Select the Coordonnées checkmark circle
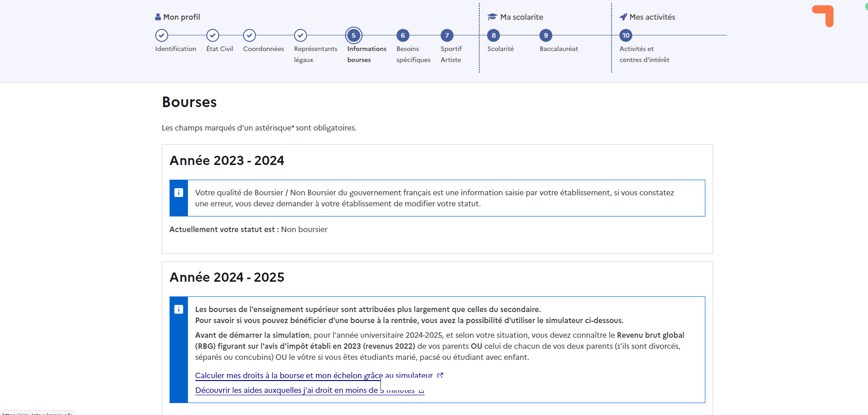The image size is (868, 415). (250, 35)
